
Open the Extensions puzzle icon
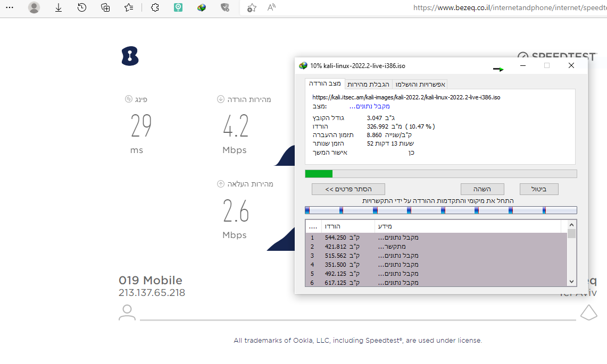click(x=155, y=7)
